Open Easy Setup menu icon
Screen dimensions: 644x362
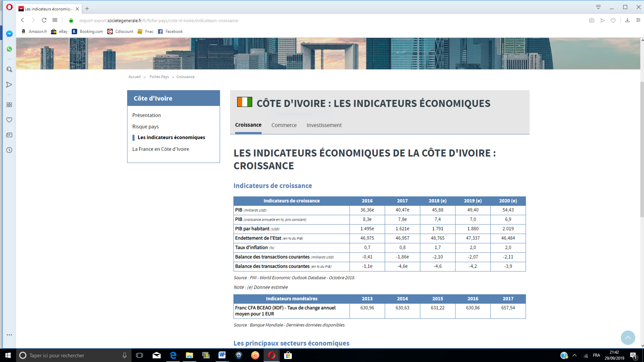tap(638, 20)
